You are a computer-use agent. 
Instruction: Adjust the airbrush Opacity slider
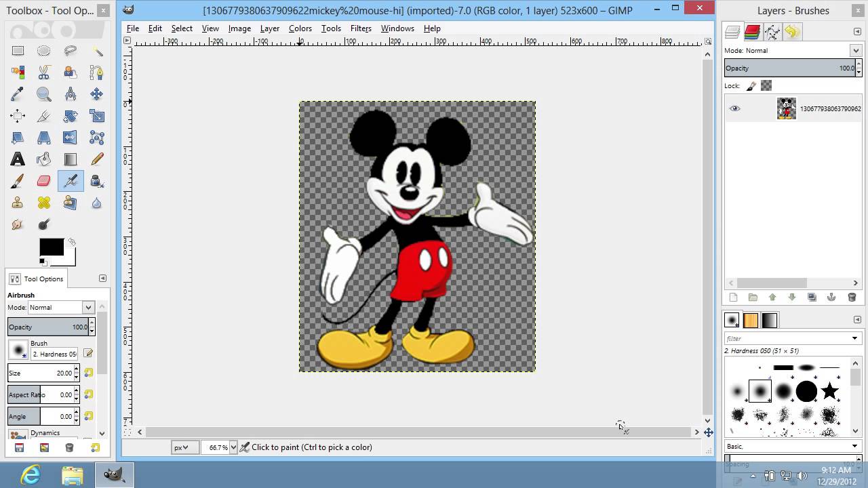(x=48, y=327)
